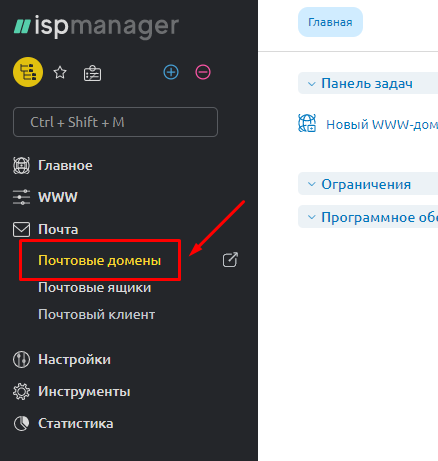Select Почтовые домены menu item
Screen dimensions: 438x461
pyautogui.click(x=100, y=260)
